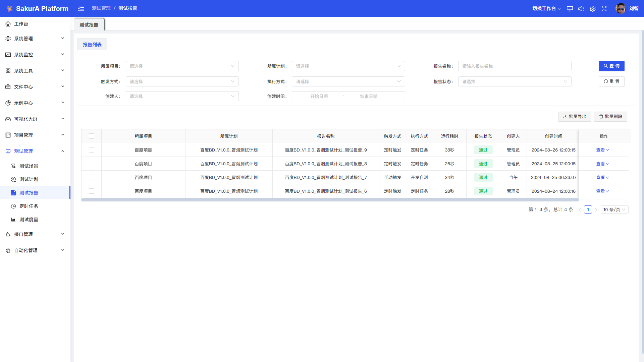Focus the 报告名称 input field
The height and width of the screenshot is (362, 644).
[515, 66]
